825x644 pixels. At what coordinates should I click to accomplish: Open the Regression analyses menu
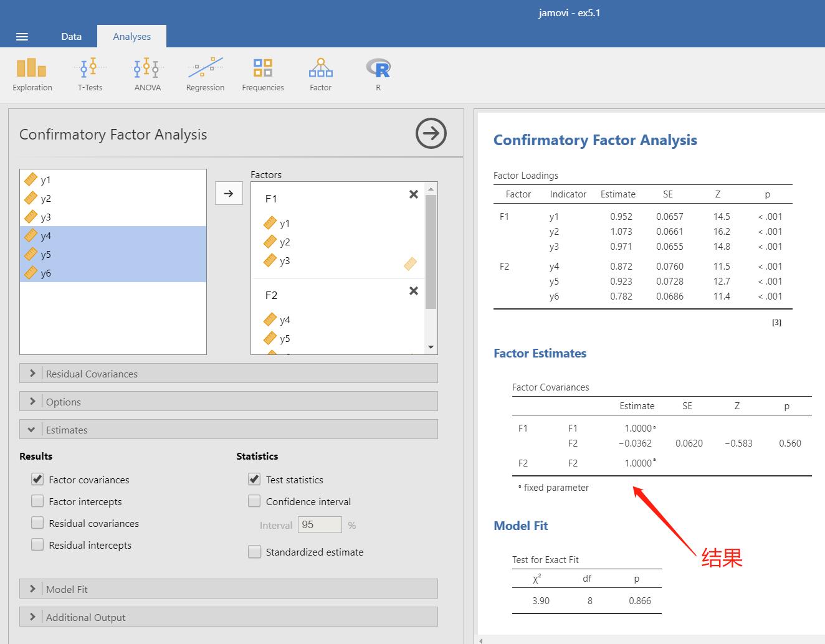pyautogui.click(x=205, y=75)
